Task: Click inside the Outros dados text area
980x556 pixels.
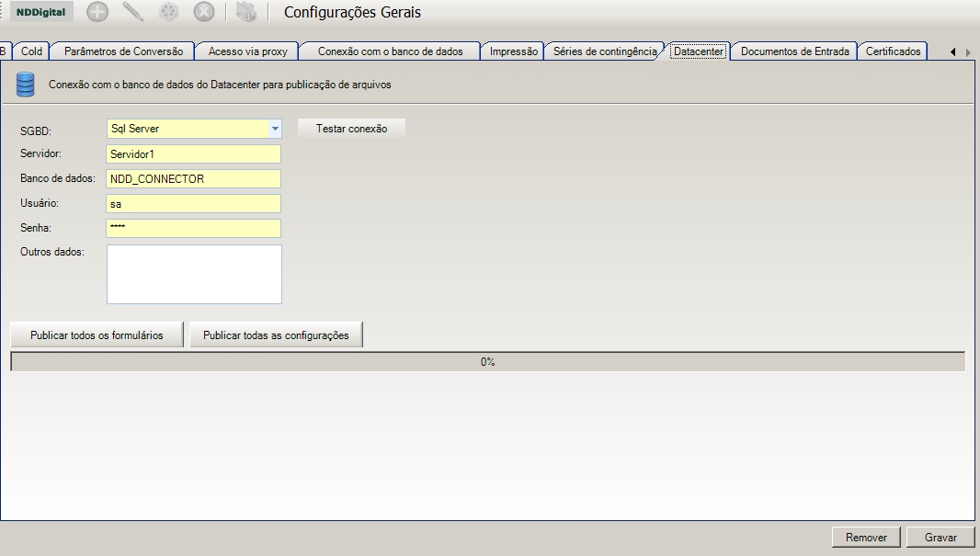Action: coord(194,274)
